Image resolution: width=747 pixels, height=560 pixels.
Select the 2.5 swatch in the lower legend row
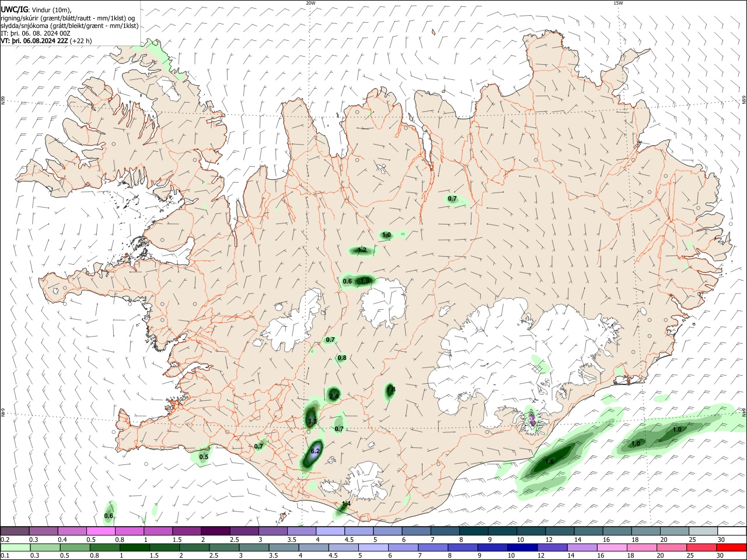pos(224,547)
